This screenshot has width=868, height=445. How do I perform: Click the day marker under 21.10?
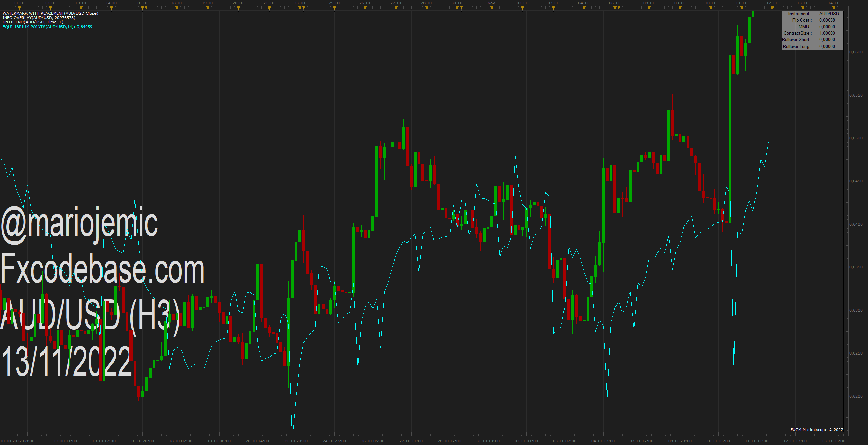point(269,8)
